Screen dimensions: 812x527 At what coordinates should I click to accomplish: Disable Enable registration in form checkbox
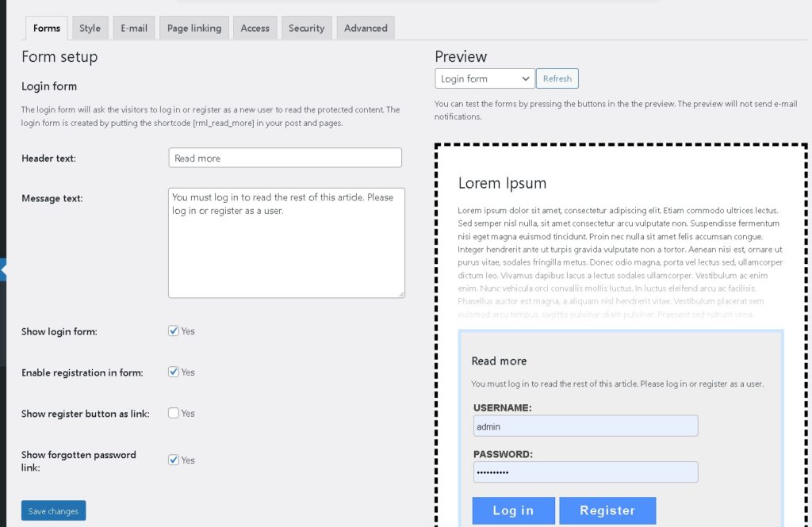(x=174, y=372)
